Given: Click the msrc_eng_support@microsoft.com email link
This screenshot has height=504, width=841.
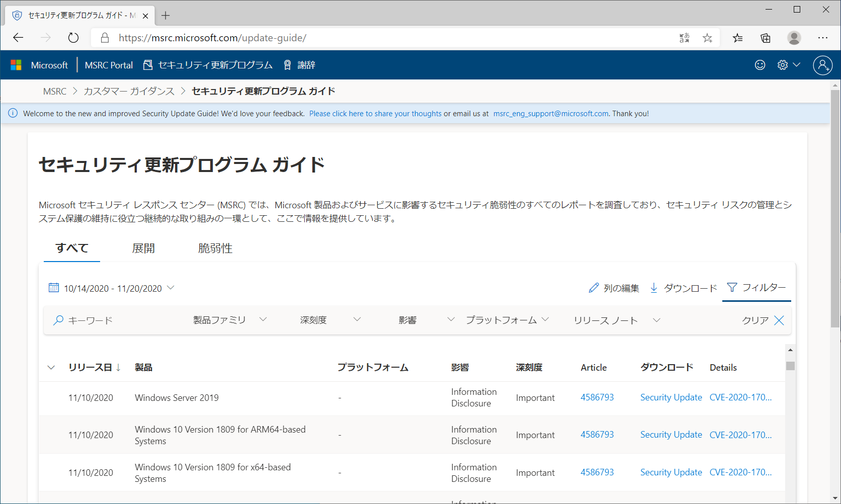Looking at the screenshot, I should [x=551, y=114].
